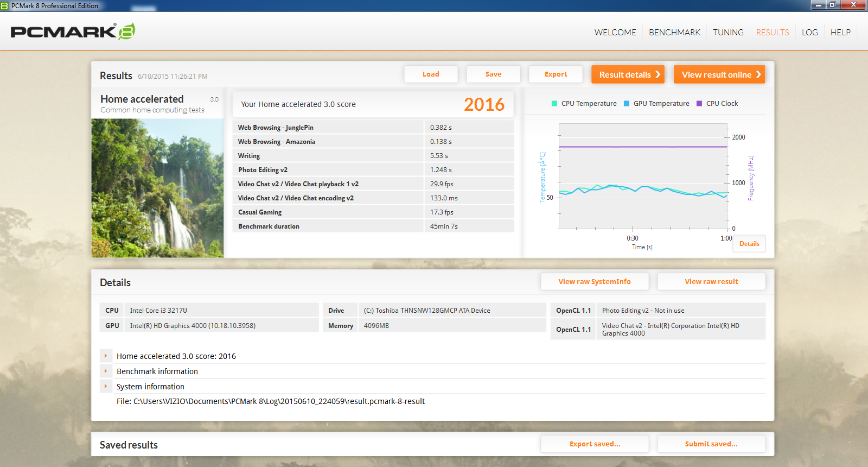
Task: Expand the Home accelerated 3.0 score section
Action: tap(106, 356)
